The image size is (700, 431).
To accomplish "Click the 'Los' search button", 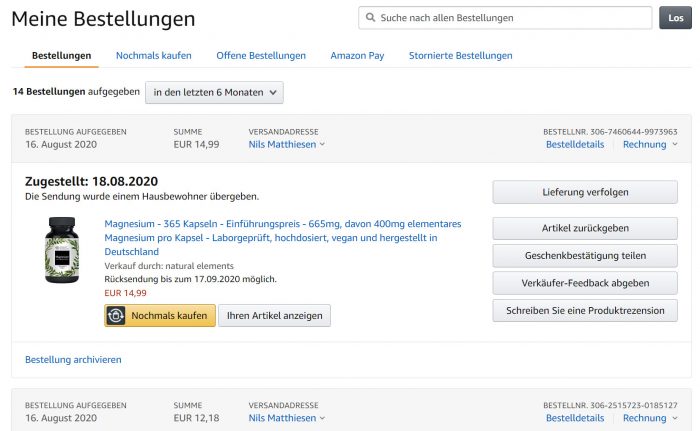I will tap(674, 18).
